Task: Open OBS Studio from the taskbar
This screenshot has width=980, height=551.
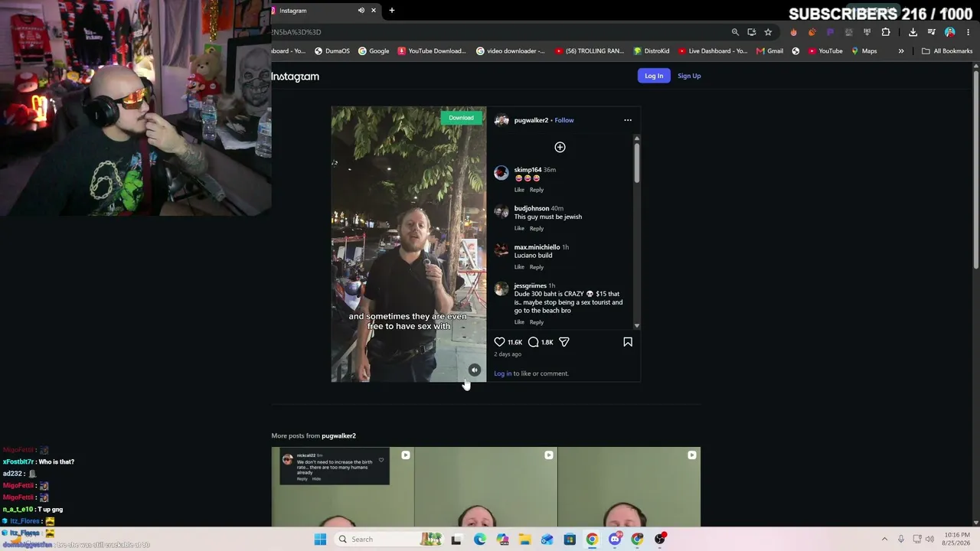Action: pos(660,540)
